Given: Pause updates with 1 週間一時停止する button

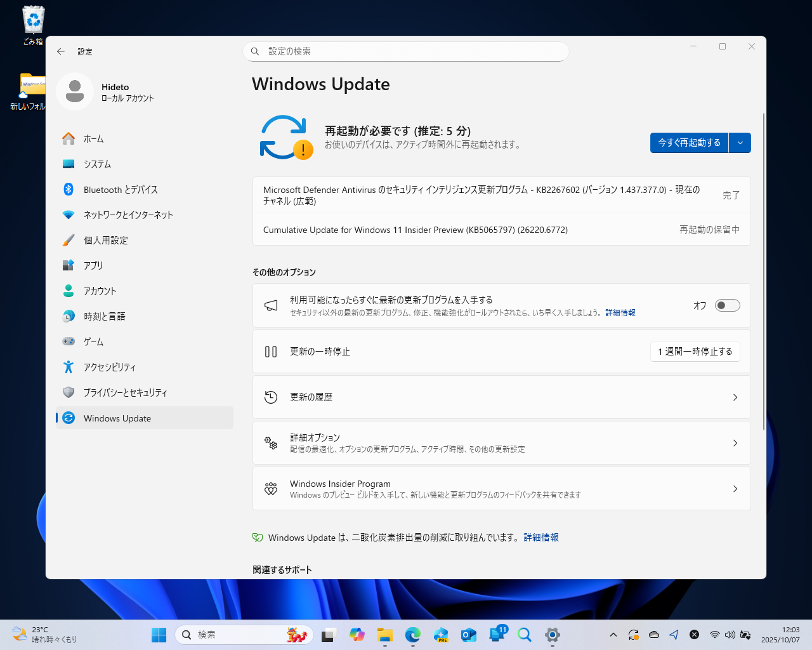Looking at the screenshot, I should tap(695, 352).
